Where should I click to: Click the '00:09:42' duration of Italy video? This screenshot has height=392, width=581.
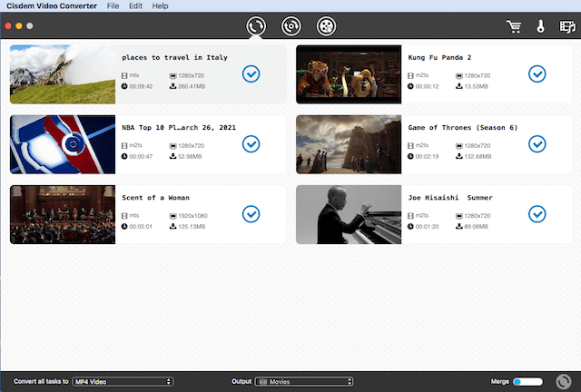click(141, 86)
